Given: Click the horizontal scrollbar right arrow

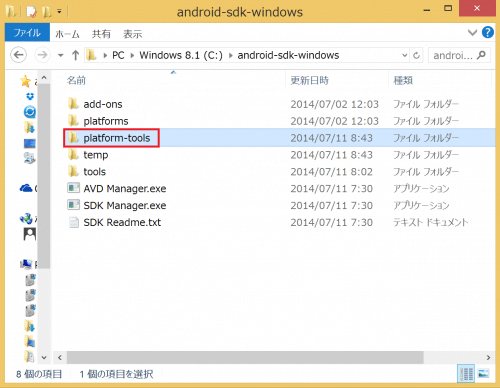Looking at the screenshot, I should pyautogui.click(x=488, y=358).
